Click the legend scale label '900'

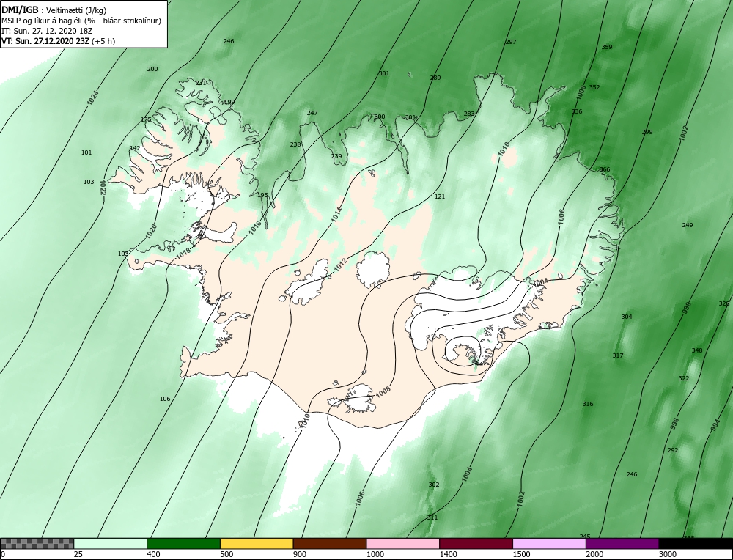[x=300, y=554]
